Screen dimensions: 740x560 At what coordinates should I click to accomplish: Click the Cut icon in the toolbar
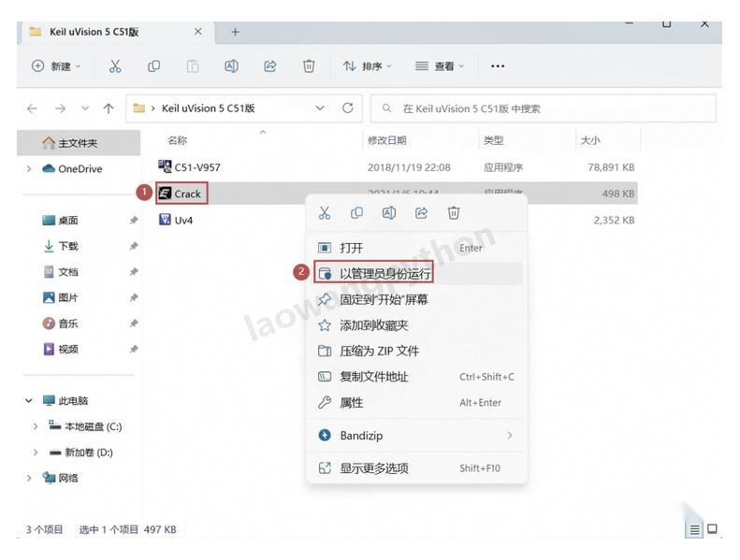pos(115,66)
